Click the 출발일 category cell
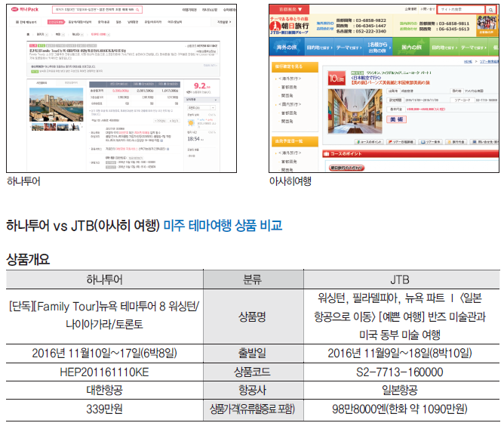 point(252,354)
